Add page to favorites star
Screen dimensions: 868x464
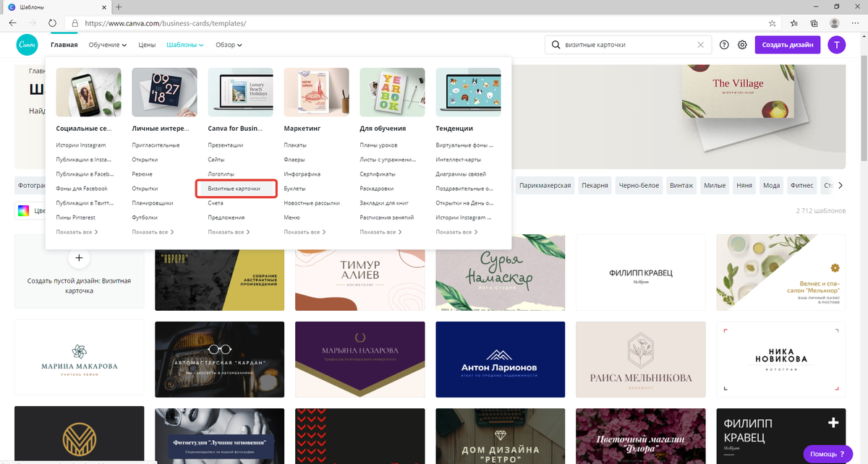773,23
